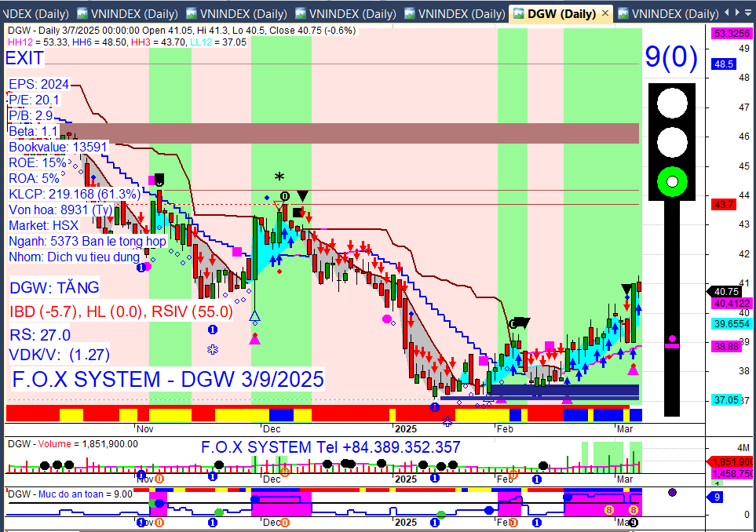Click the tab strip right arrow
The image size is (756, 532).
point(738,13)
